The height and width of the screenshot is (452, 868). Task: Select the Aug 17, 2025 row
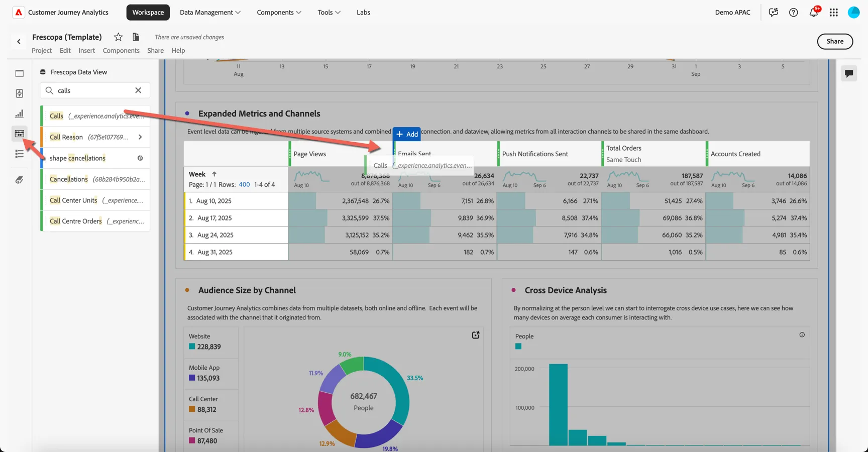tap(236, 218)
